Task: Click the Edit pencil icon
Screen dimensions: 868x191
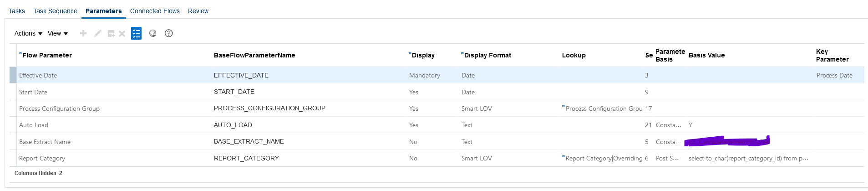Action: pyautogui.click(x=97, y=33)
